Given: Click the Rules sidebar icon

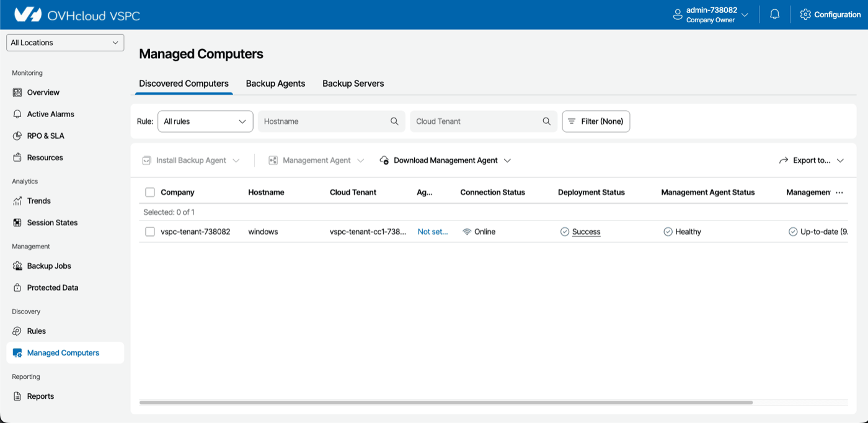Looking at the screenshot, I should (17, 331).
